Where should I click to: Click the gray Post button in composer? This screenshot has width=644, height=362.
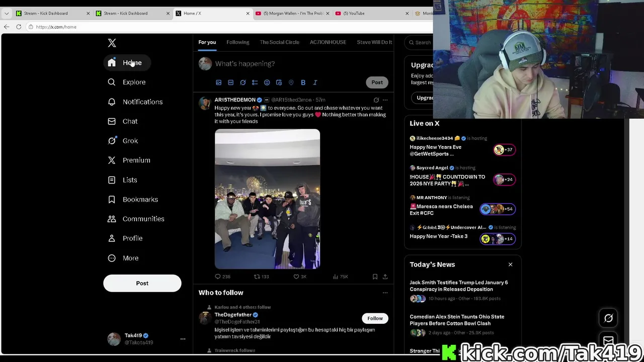pyautogui.click(x=377, y=82)
